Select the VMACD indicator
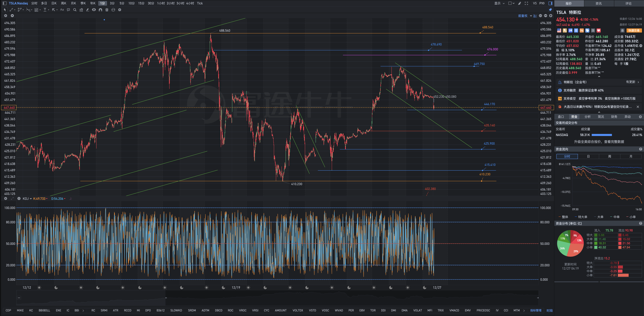Image resolution: width=644 pixels, height=316 pixels. pos(454,310)
